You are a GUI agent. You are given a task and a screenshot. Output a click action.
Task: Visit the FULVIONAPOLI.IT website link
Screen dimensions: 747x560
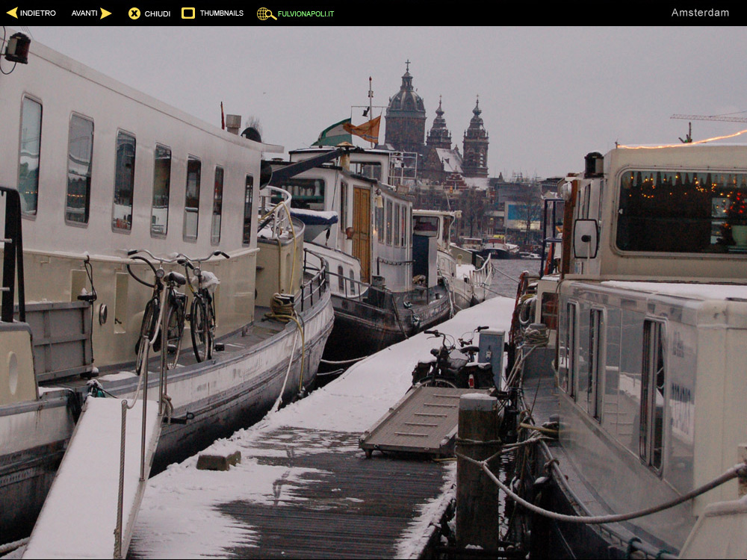click(x=306, y=14)
